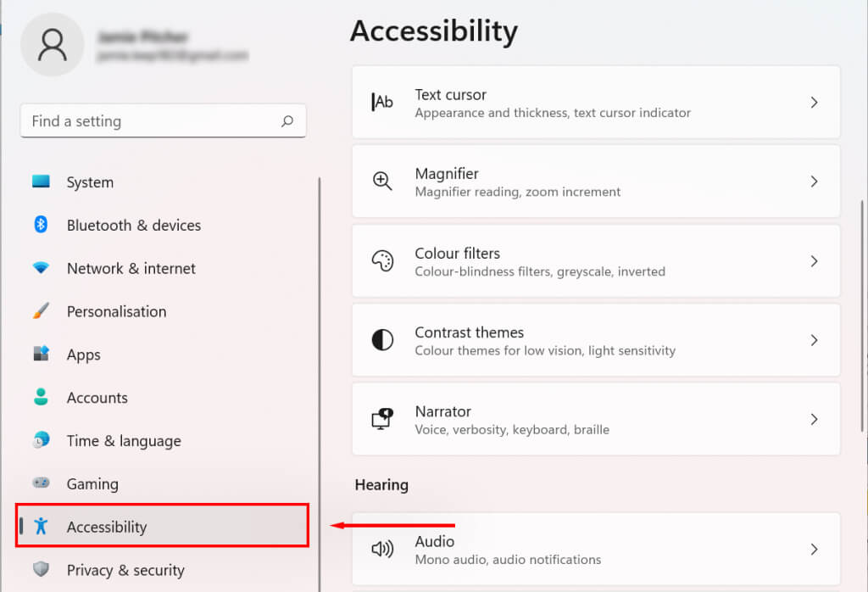Click the Privacy & security shield icon
868x592 pixels.
click(x=41, y=569)
